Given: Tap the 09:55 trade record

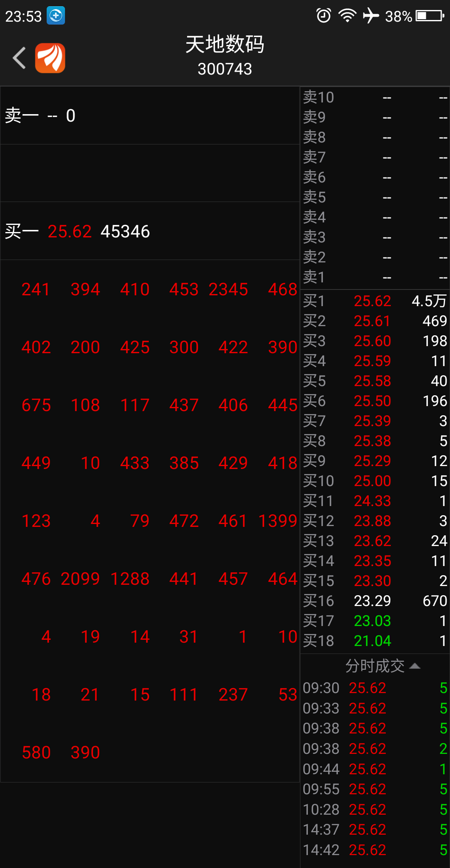Looking at the screenshot, I should [375, 789].
